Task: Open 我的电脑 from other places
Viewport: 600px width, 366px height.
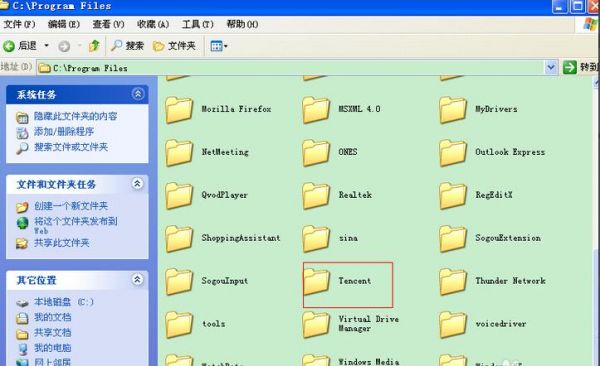Action: point(52,348)
